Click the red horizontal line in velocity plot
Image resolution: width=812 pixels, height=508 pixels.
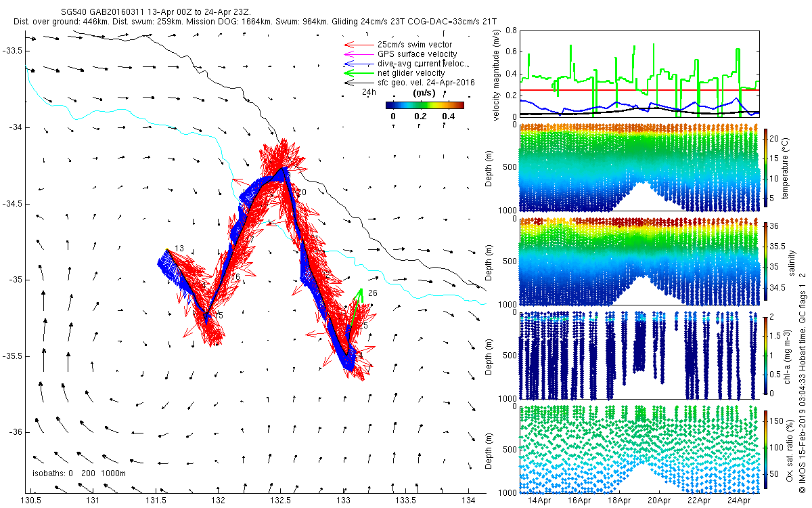point(639,89)
